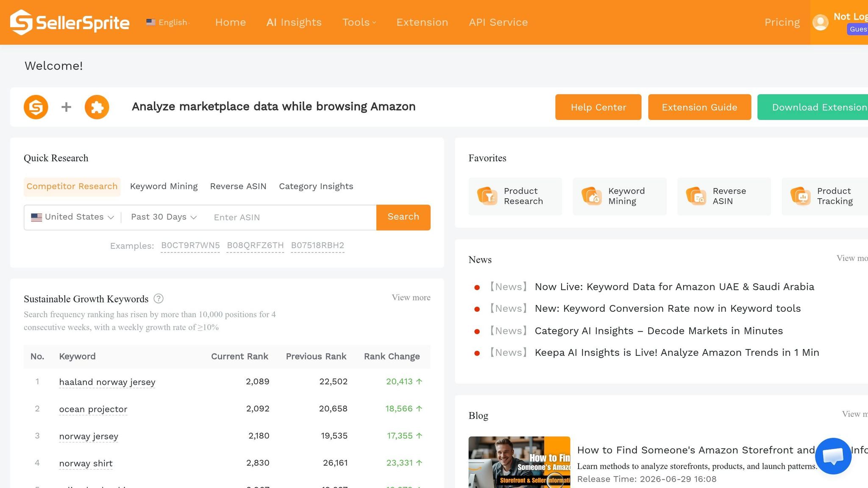The image size is (868, 488).
Task: Open blog How to Find Someone's Amazon Storefront
Action: pos(696,450)
